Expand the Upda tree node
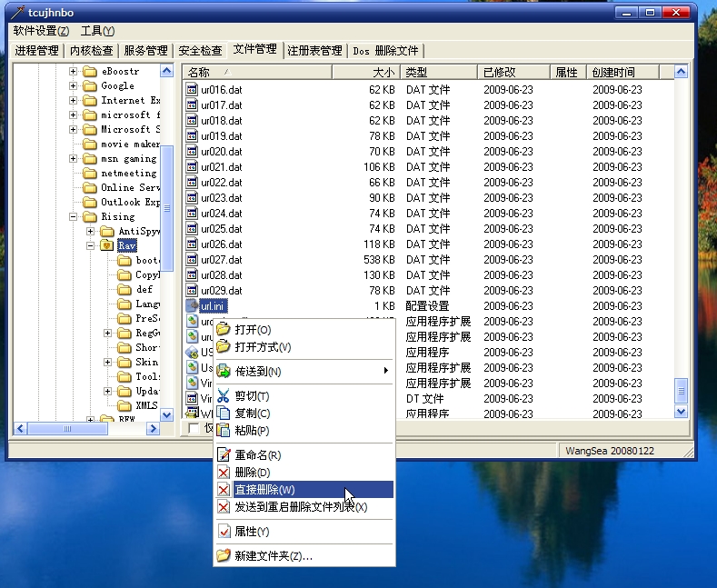 108,391
